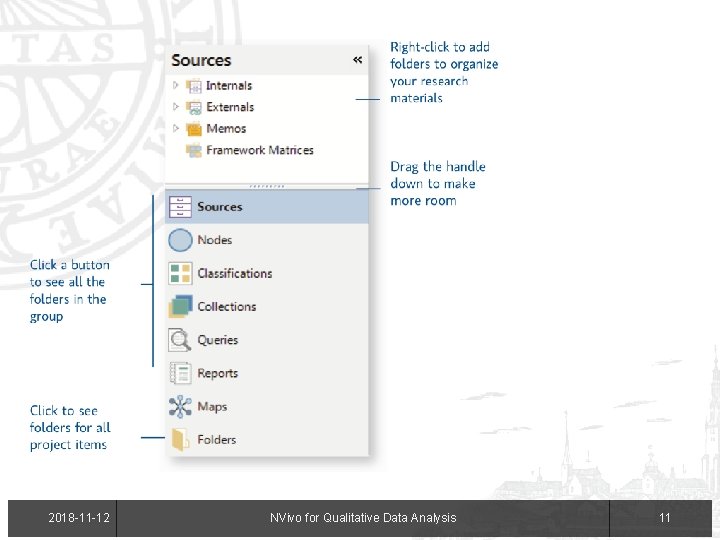Expand the Memos folder tree arrow

(175, 128)
